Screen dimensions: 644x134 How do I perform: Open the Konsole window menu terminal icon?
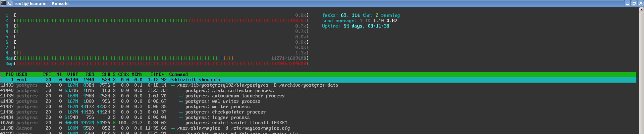click(3, 3)
